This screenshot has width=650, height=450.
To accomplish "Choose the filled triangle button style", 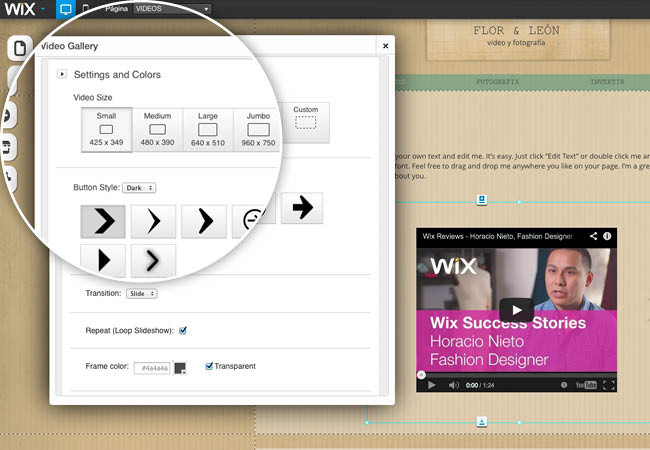I will click(x=103, y=260).
